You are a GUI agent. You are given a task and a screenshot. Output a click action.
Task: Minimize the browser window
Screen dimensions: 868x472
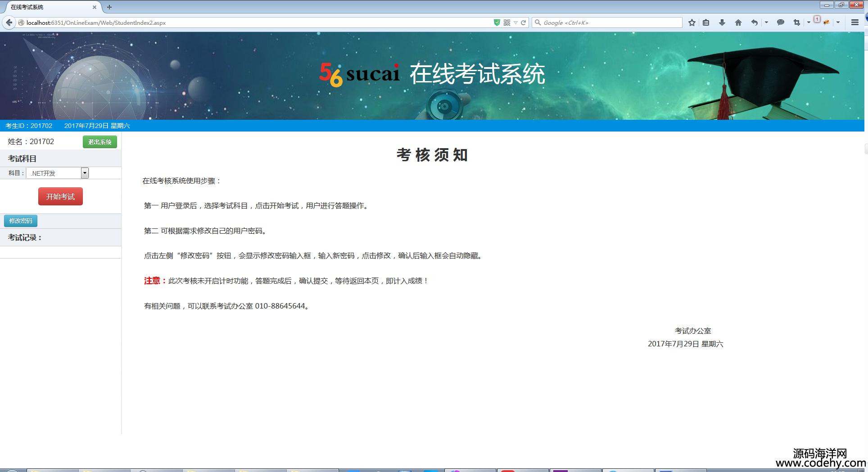(827, 5)
